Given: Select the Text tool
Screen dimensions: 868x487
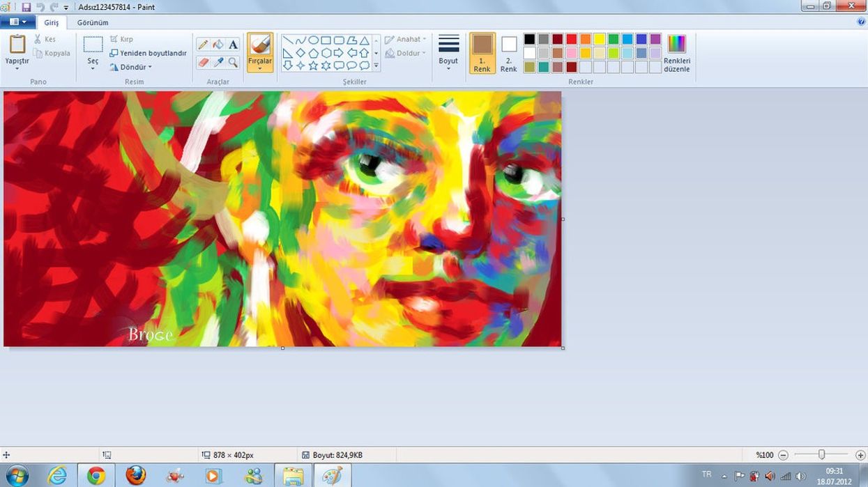Looking at the screenshot, I should coord(233,43).
